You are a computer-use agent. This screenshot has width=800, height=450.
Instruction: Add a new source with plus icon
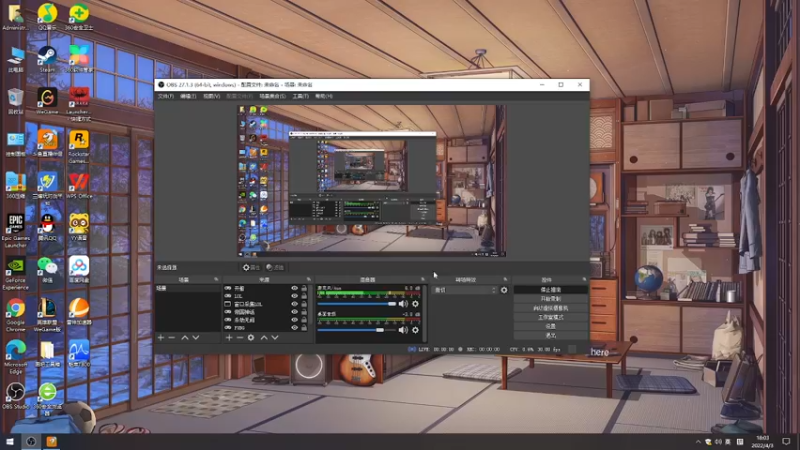click(x=229, y=338)
